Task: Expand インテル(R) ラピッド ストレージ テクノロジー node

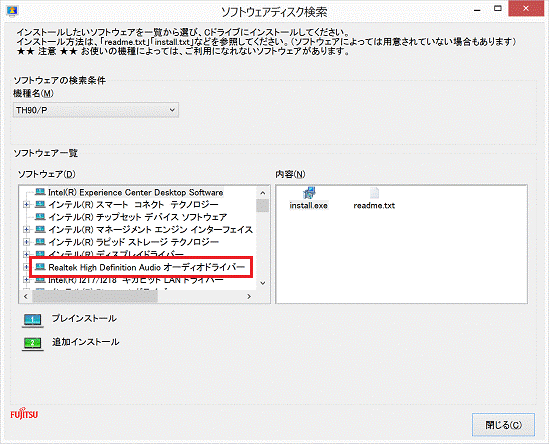Action: (26, 242)
